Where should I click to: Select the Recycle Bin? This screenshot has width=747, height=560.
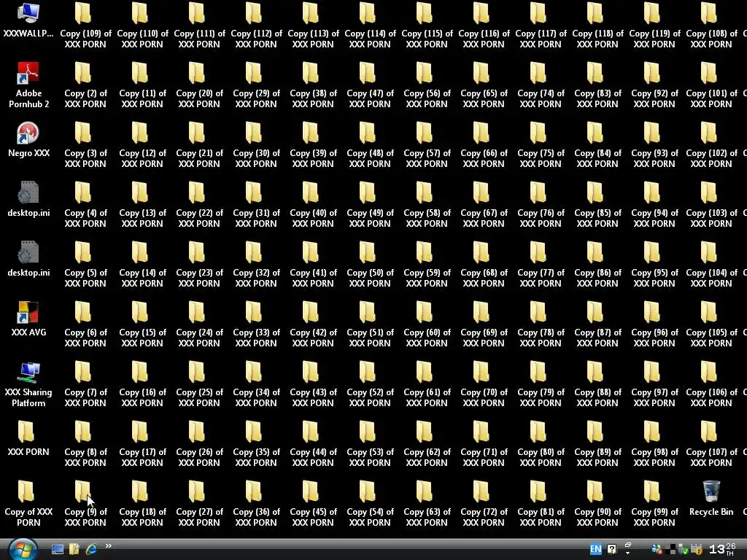click(x=711, y=498)
